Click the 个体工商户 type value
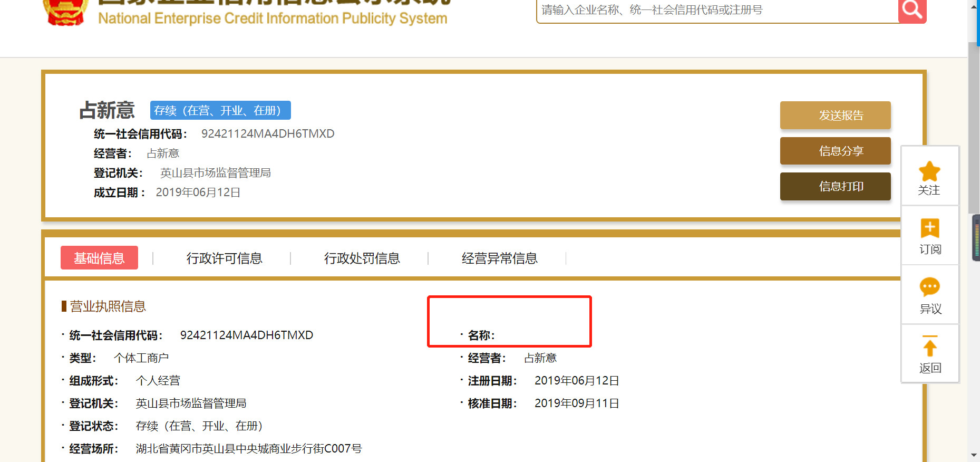 141,358
